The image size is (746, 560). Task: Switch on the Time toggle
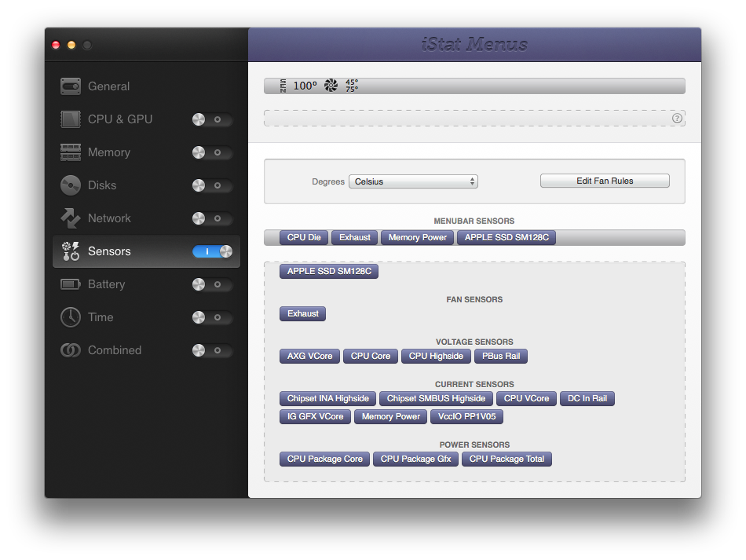tap(212, 317)
